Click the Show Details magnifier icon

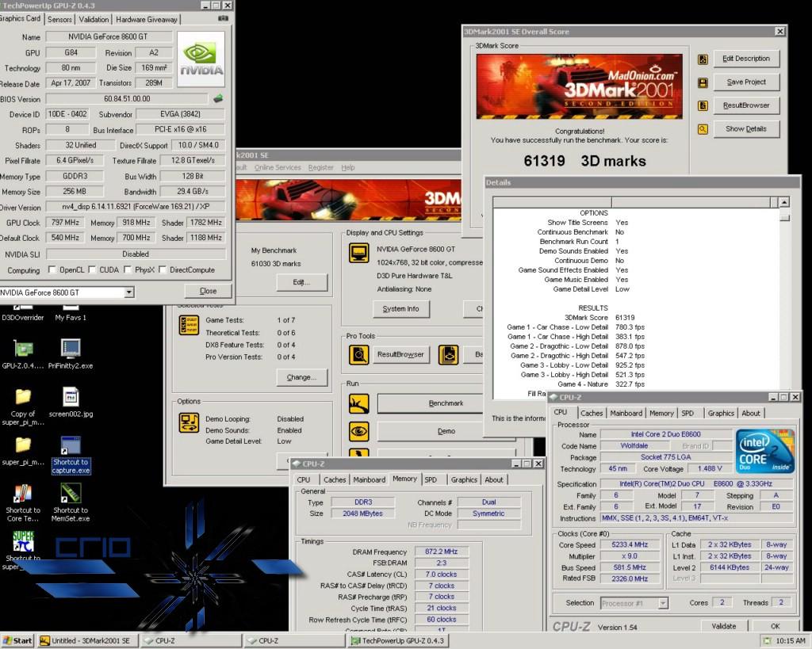coord(703,129)
